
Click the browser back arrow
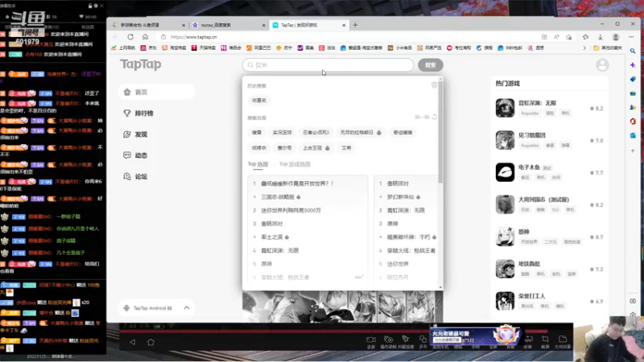tap(116, 37)
